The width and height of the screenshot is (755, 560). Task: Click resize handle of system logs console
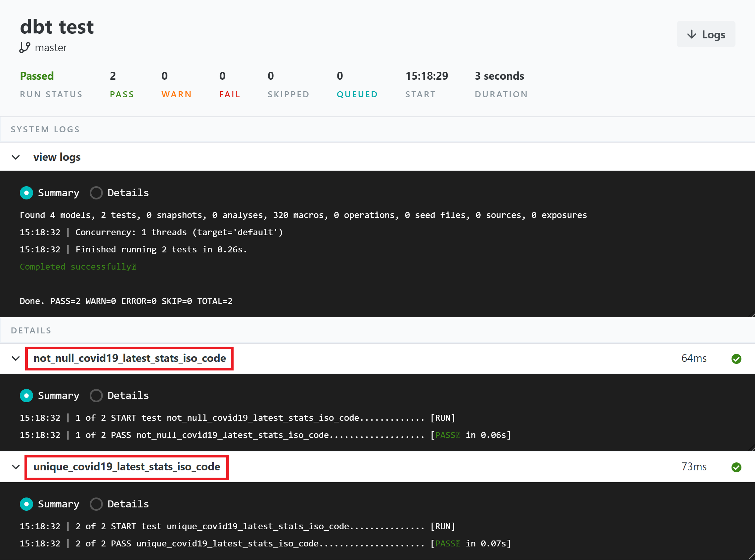751,314
